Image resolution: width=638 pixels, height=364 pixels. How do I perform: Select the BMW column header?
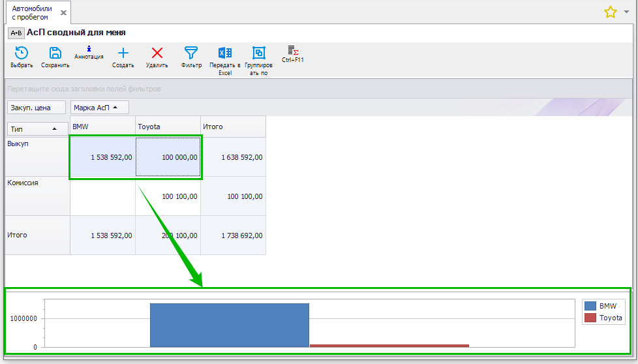tap(102, 127)
